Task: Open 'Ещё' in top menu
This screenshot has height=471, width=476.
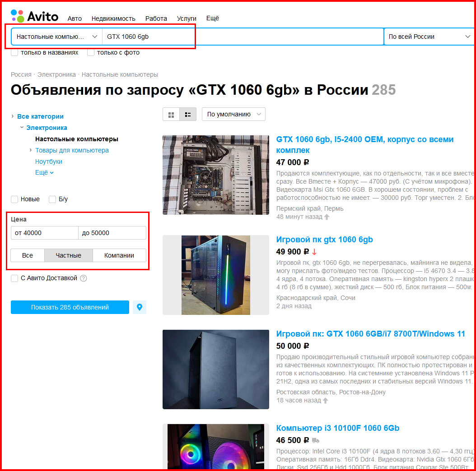Action: (213, 18)
